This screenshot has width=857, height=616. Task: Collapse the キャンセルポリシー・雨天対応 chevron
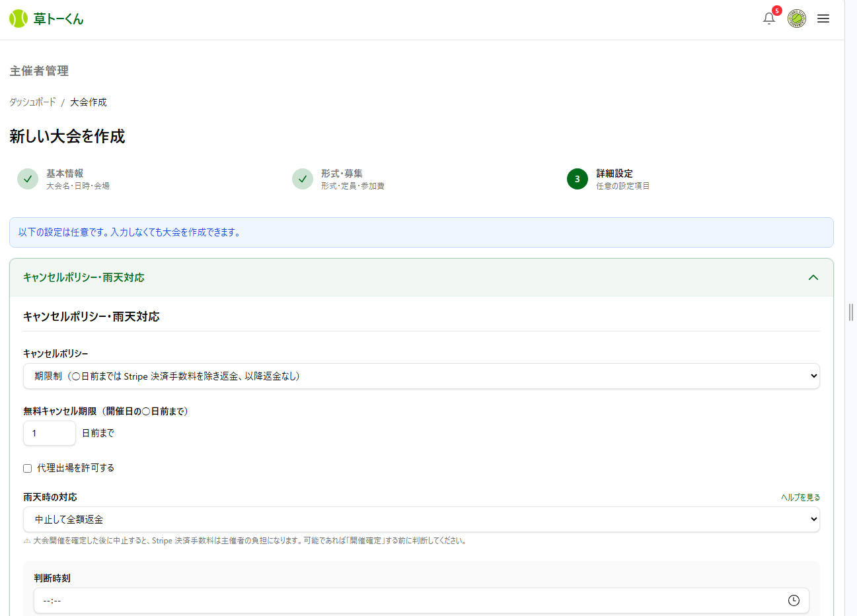pyautogui.click(x=813, y=277)
